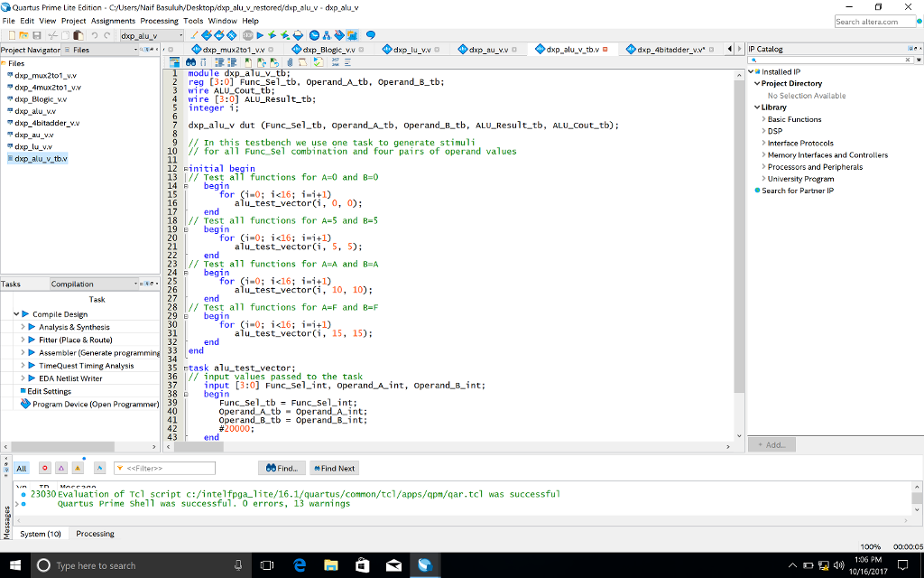Viewport: 924px width, 578px height.
Task: Open the Tasks Compilation dropdown
Action: click(x=96, y=284)
